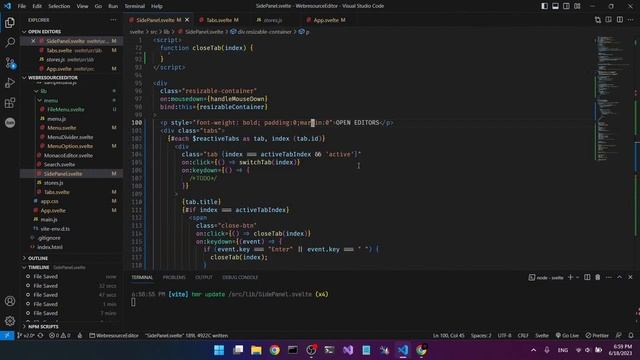
Task: Open MonacoEditor.svelte in the explorer
Action: coord(68,156)
